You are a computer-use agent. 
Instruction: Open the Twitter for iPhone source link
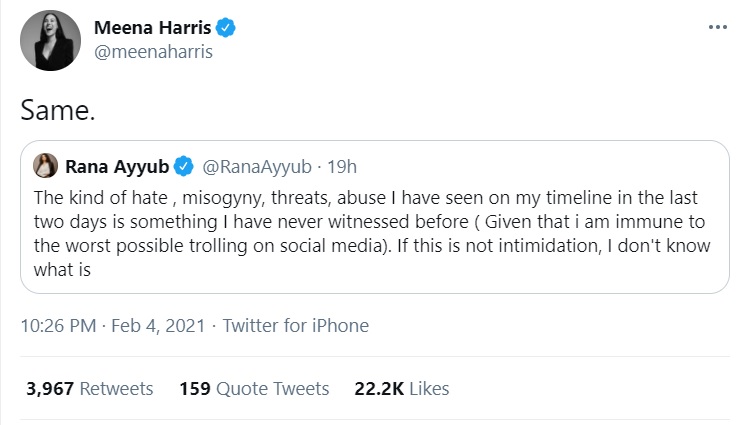pyautogui.click(x=295, y=325)
